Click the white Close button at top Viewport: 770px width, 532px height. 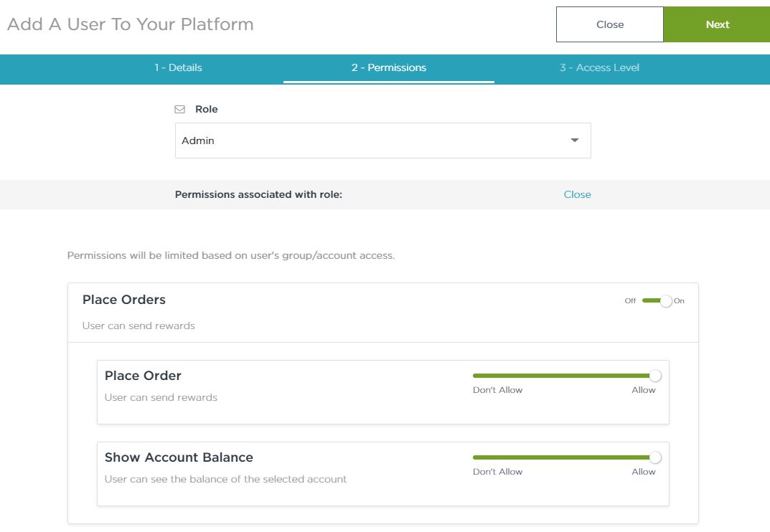point(609,24)
